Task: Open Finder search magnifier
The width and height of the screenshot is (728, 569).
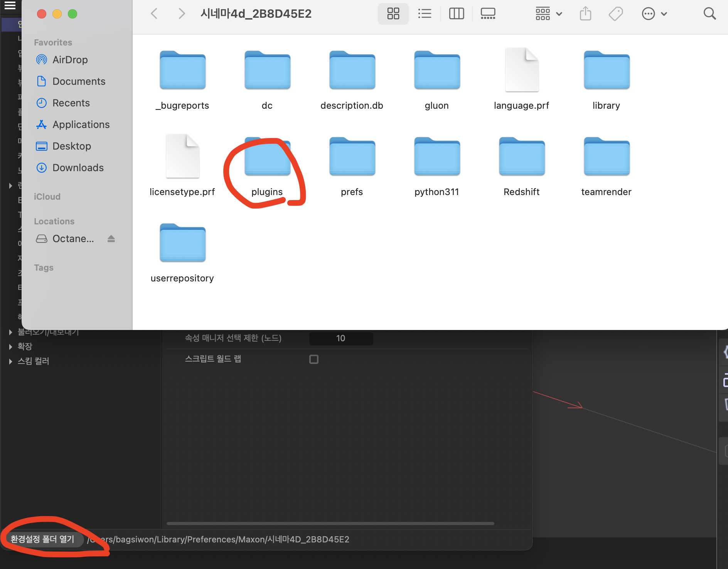Action: coord(709,14)
